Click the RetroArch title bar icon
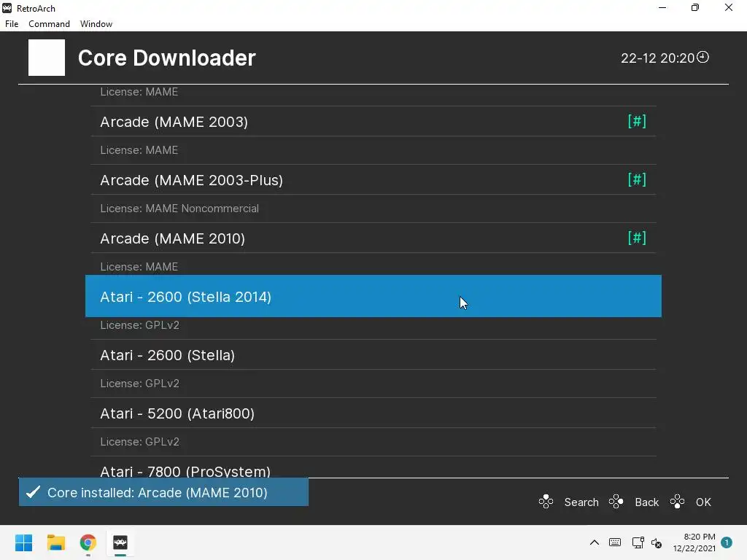 point(7,8)
